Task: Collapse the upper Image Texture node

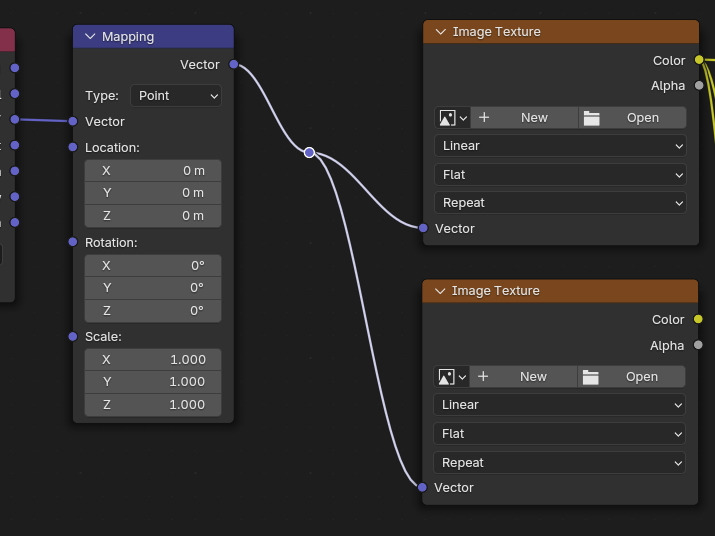Action: point(440,31)
